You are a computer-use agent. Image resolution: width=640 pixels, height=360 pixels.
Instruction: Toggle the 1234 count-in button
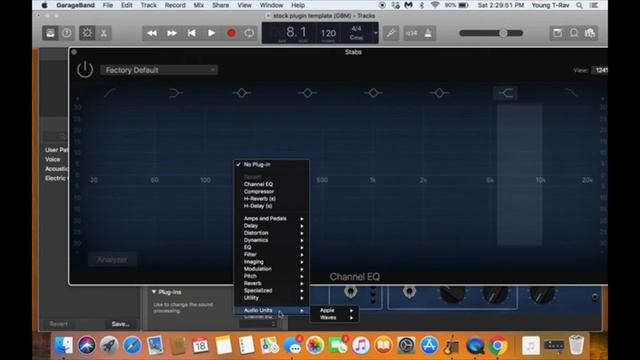pos(412,33)
